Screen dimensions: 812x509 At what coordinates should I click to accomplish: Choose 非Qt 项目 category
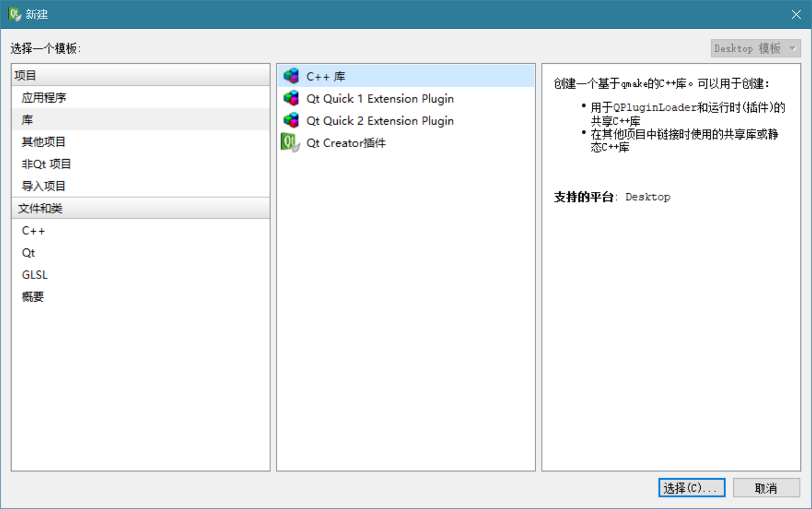(47, 164)
